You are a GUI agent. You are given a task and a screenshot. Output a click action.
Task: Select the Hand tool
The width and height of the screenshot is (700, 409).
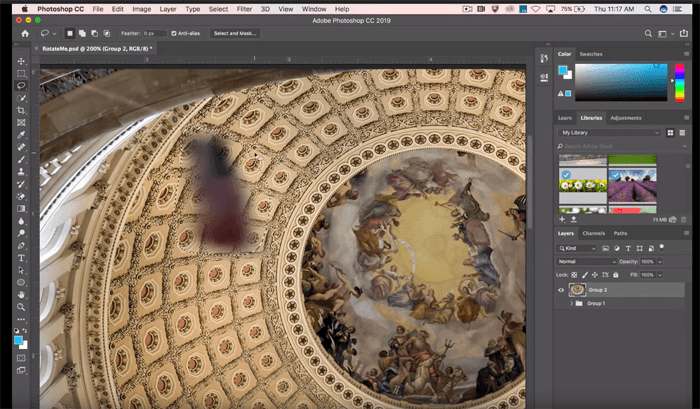21,295
